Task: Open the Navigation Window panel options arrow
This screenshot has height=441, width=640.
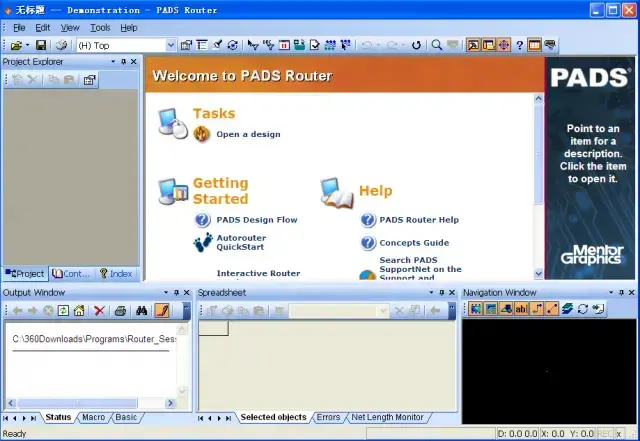Action: click(611, 292)
